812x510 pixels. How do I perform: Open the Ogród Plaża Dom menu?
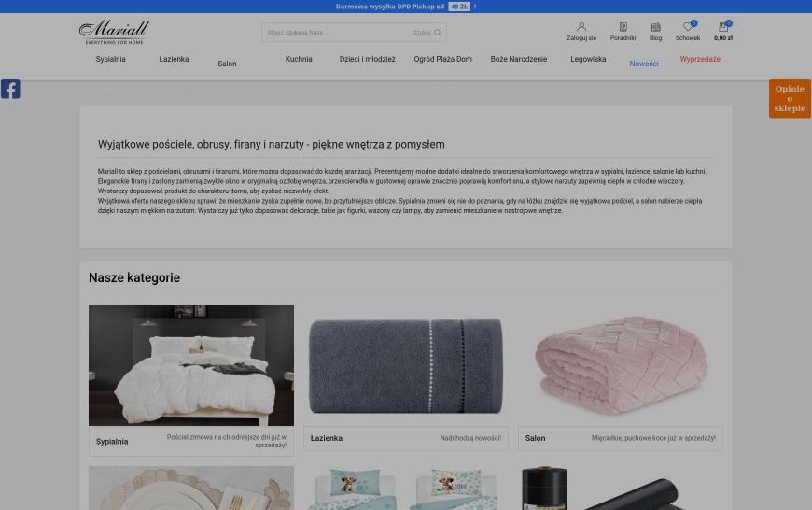[x=442, y=59]
